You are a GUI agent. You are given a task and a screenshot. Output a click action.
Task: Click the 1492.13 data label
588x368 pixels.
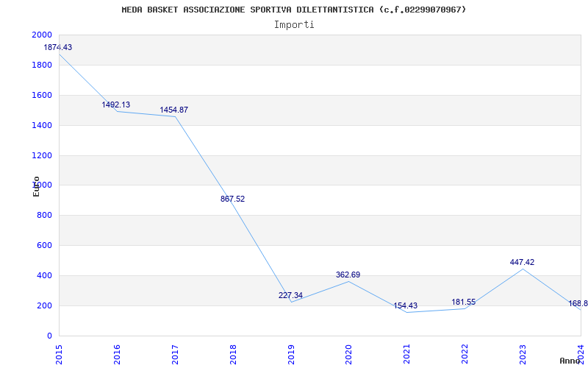[116, 105]
